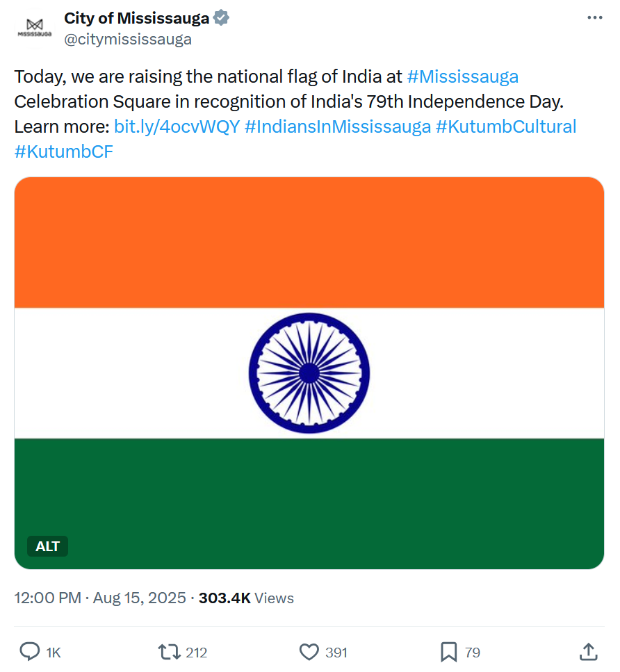Like the tweet with the heart icon
Viewport: 620px width, 672px height.
[x=309, y=652]
